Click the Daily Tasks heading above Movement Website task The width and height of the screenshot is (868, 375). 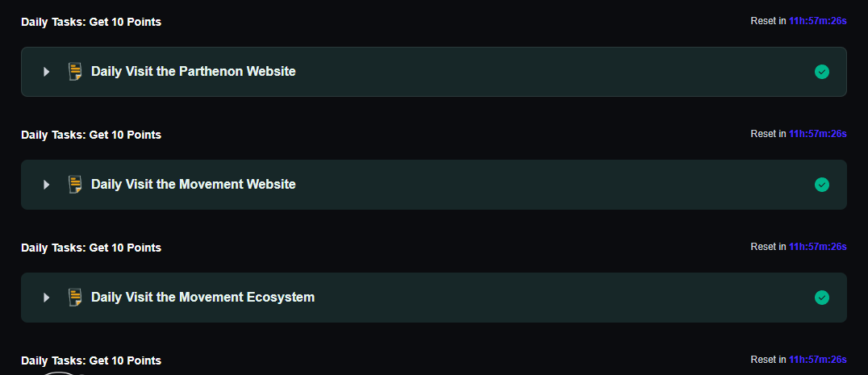click(x=91, y=135)
